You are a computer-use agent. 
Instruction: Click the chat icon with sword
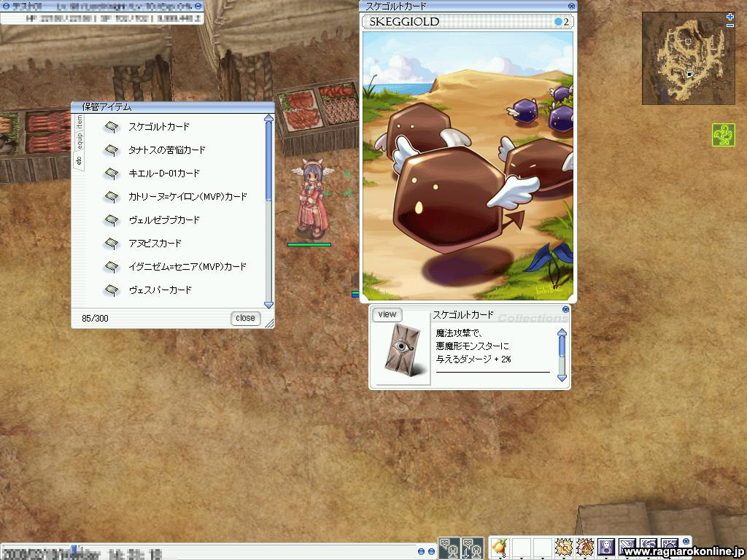tap(473, 548)
